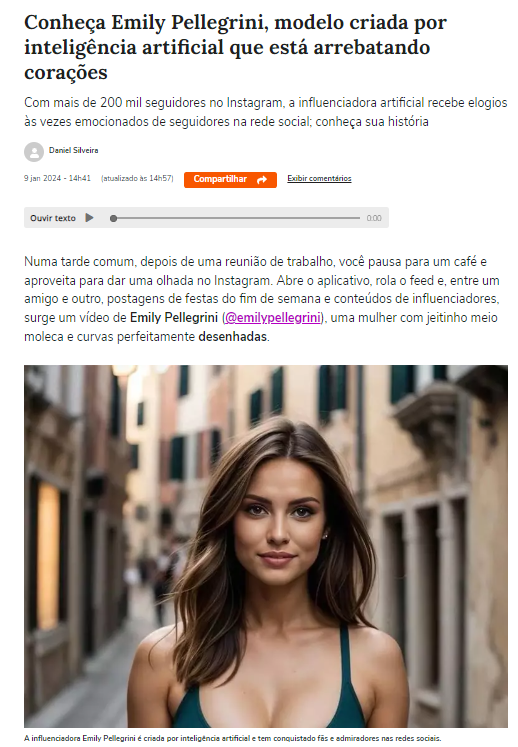Click the end of the audio progress track
Viewport: 518px width, 747px height.
pyautogui.click(x=358, y=218)
